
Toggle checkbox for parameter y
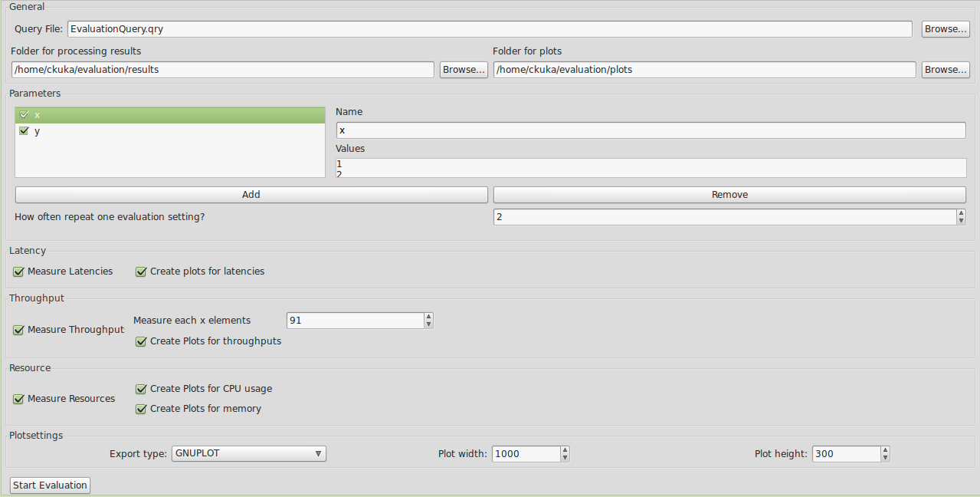pos(24,131)
